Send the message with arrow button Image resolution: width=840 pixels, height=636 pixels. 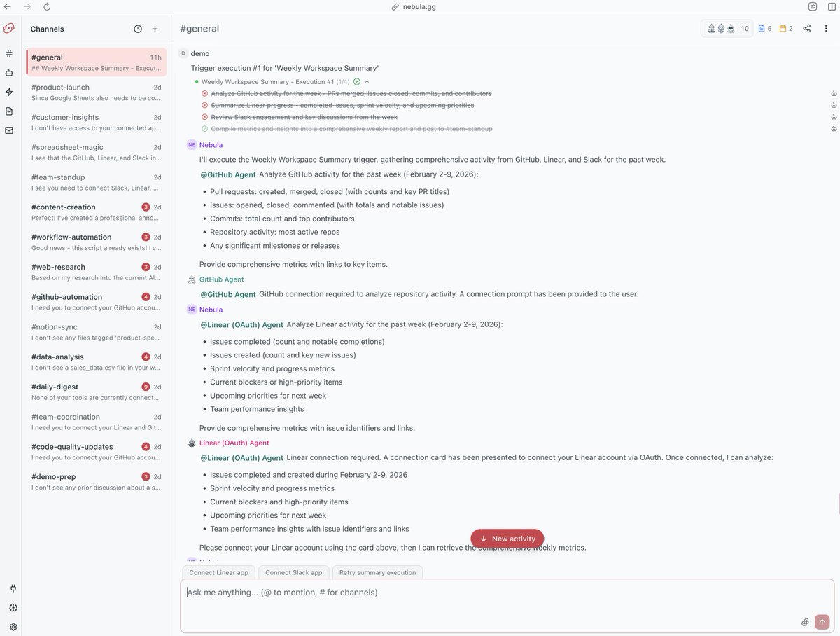(822, 622)
